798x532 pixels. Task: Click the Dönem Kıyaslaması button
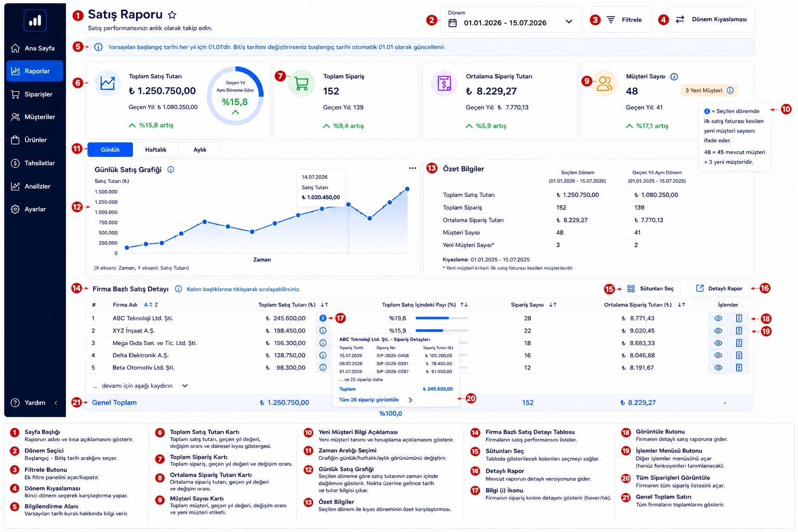[711, 20]
